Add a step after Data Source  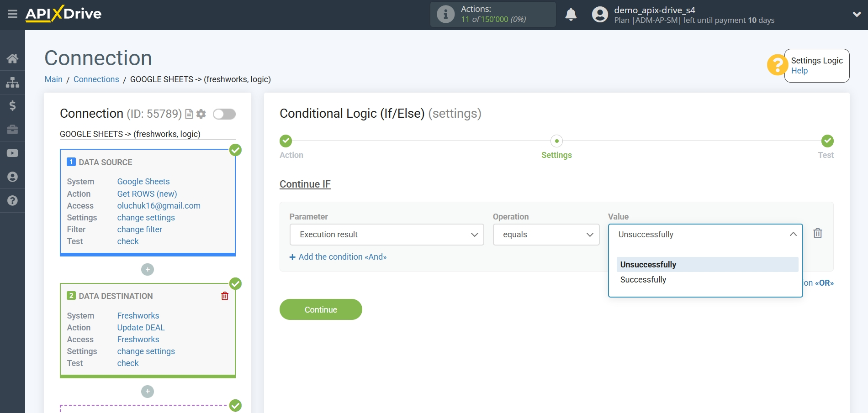pos(148,270)
